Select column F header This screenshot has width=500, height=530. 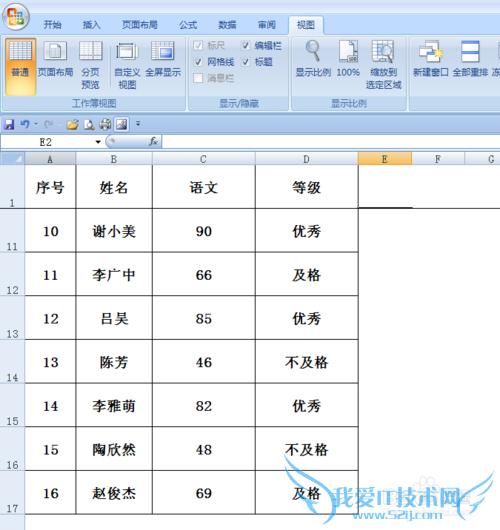[x=438, y=159]
